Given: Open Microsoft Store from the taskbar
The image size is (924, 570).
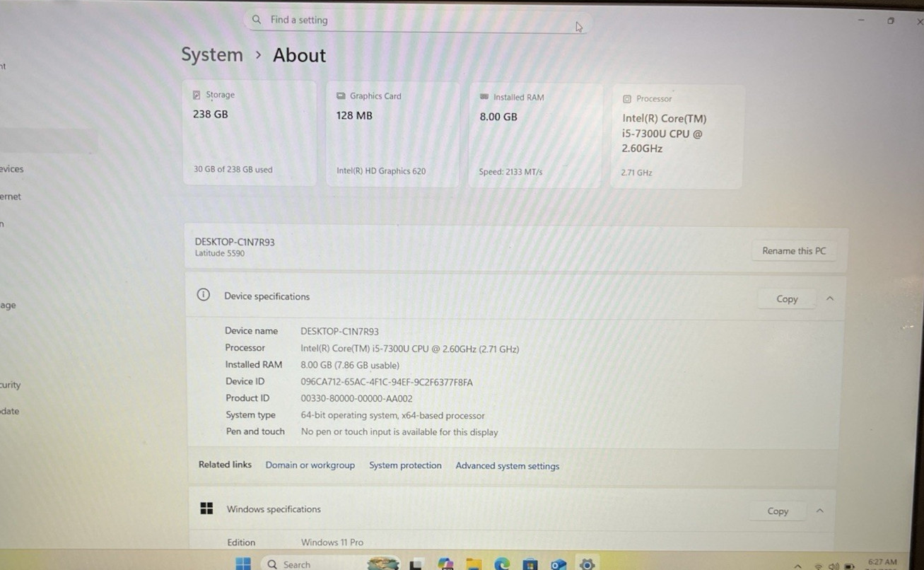Looking at the screenshot, I should (x=530, y=564).
